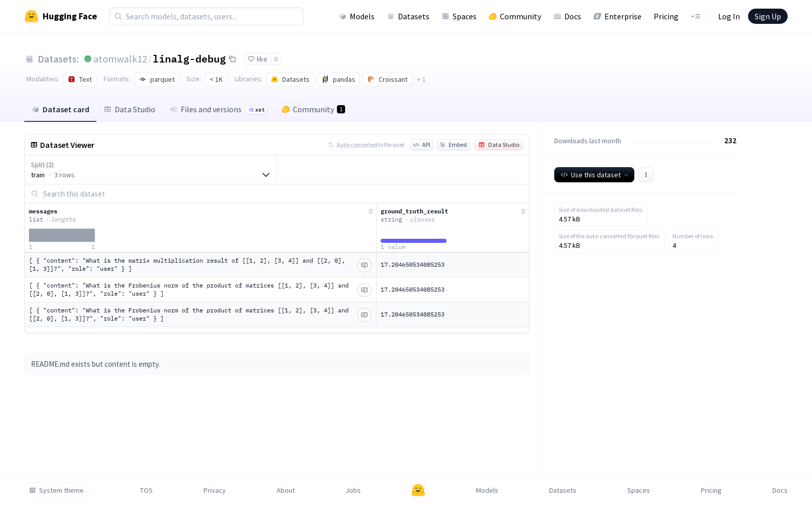Click the Datasets: breadcrumb heading link
812x508 pixels.
(58, 59)
